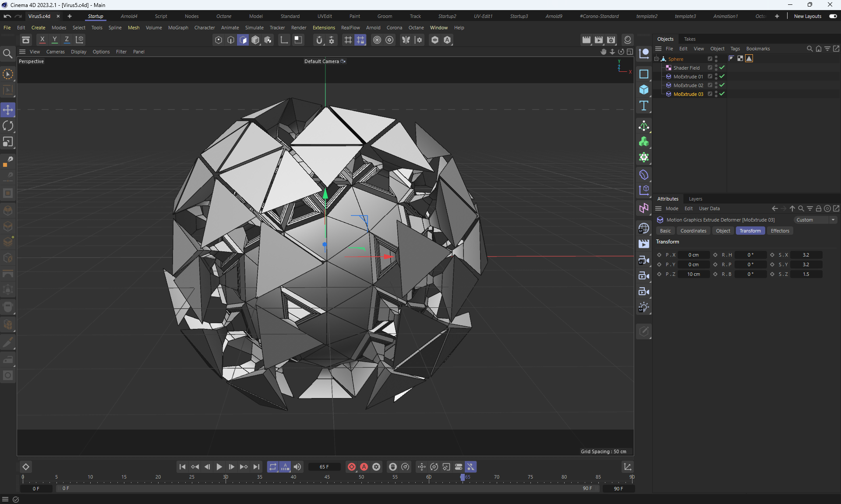Toggle Shader Field enable checkmark
Screen dimensions: 841x504
pos(722,68)
